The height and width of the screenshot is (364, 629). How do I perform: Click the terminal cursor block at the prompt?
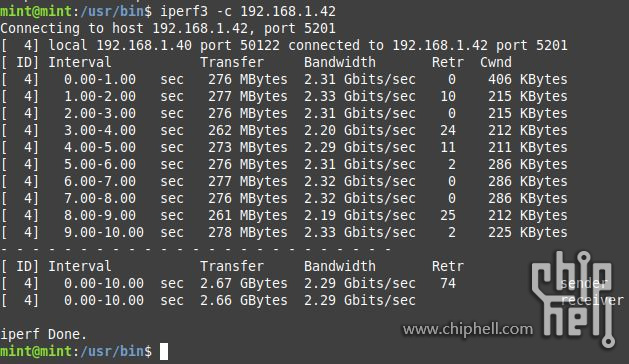164,352
